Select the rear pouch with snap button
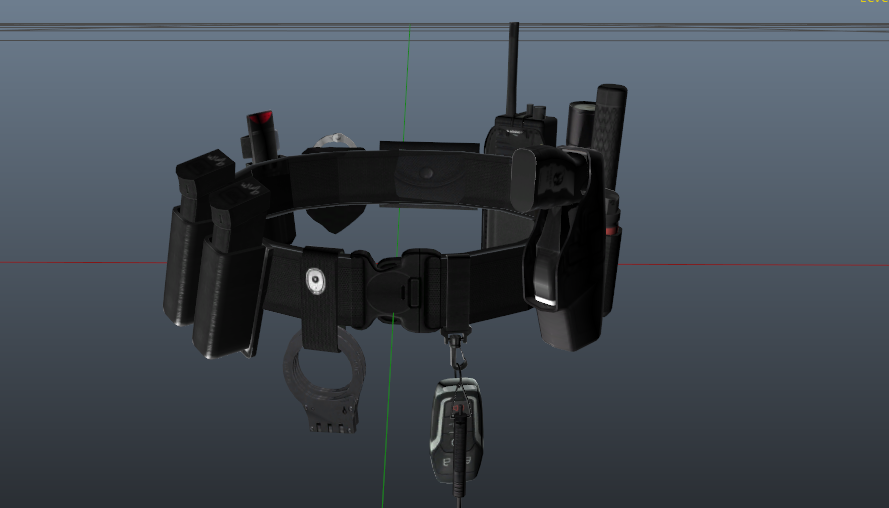Viewport: 889px width, 508px height. coord(427,176)
